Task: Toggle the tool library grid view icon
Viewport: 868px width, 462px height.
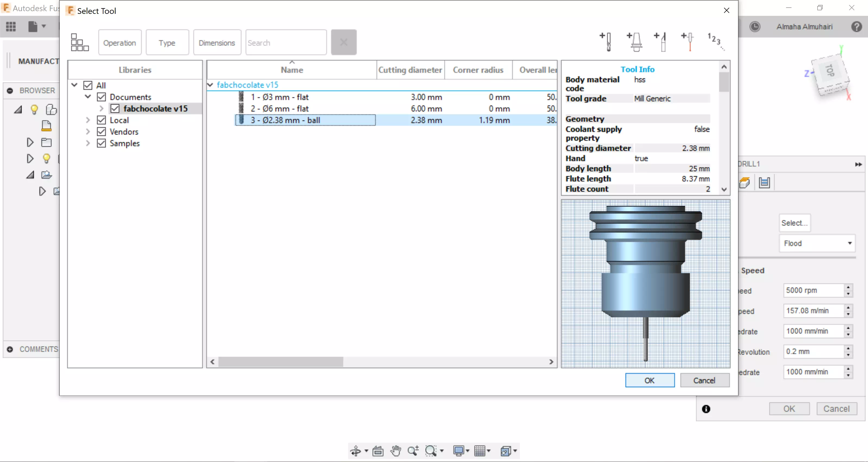Action: pyautogui.click(x=80, y=42)
